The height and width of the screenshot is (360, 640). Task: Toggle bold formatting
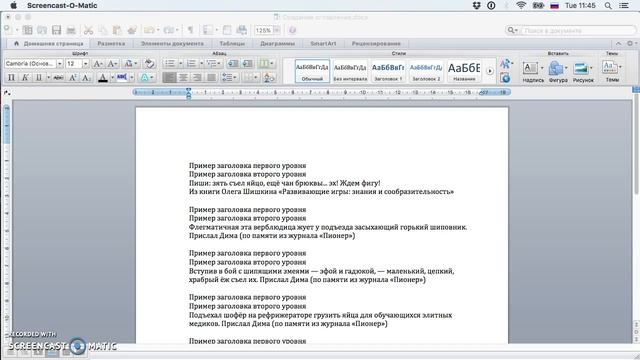(11, 77)
